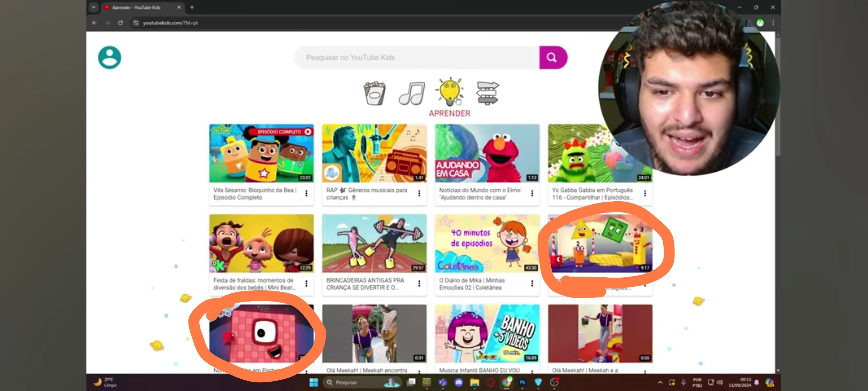Open options menu for RAP Gêneros musicais video
The height and width of the screenshot is (391, 868).
coord(419,193)
